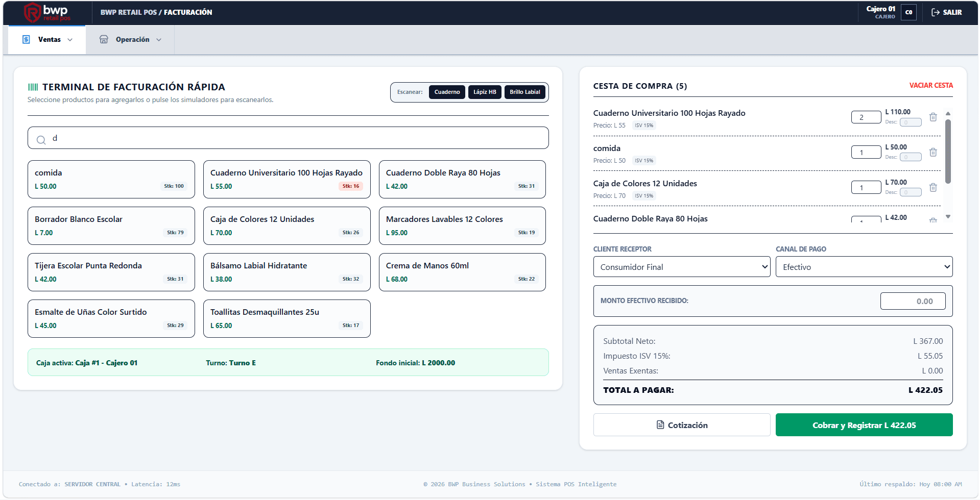This screenshot has width=980, height=500.
Task: Delete Caja de Colores from the basket
Action: 933,187
